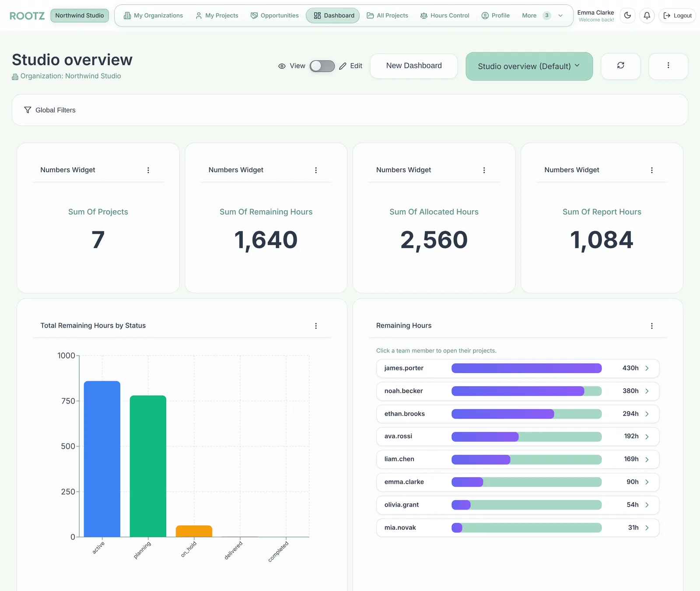The height and width of the screenshot is (591, 700).
Task: Click the liam.chen name
Action: coord(399,459)
